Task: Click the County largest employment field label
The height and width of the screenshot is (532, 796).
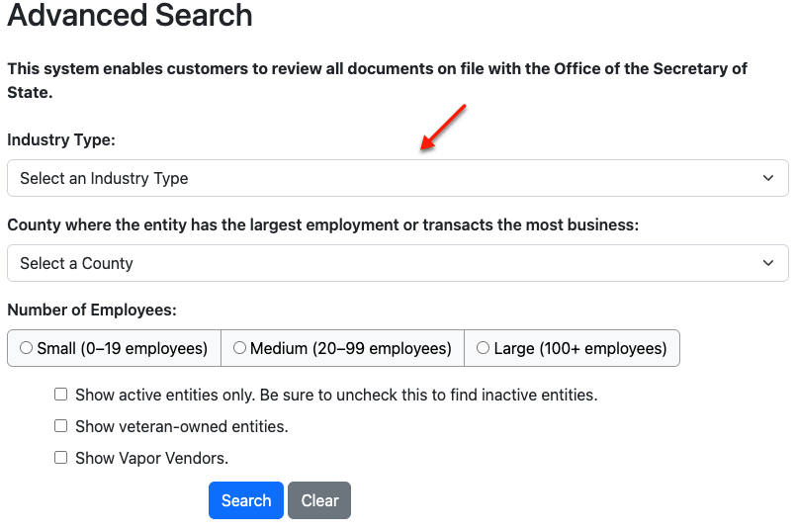Action: tap(323, 224)
